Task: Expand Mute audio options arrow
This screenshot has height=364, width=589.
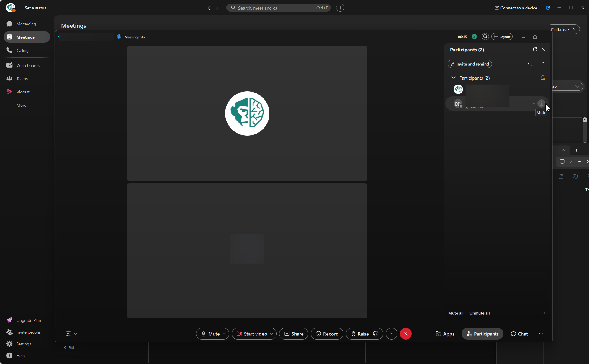Action: [224, 334]
